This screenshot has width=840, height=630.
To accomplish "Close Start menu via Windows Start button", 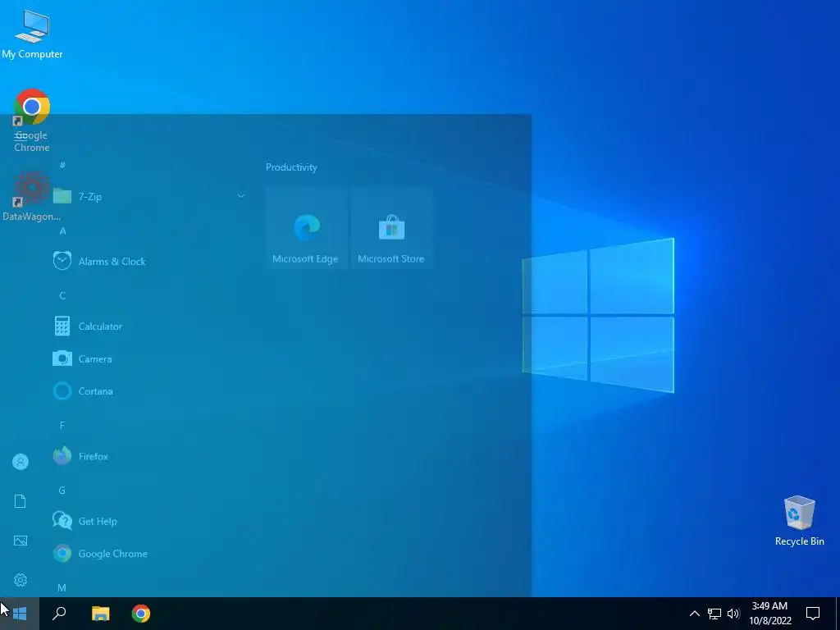I will tap(20, 614).
